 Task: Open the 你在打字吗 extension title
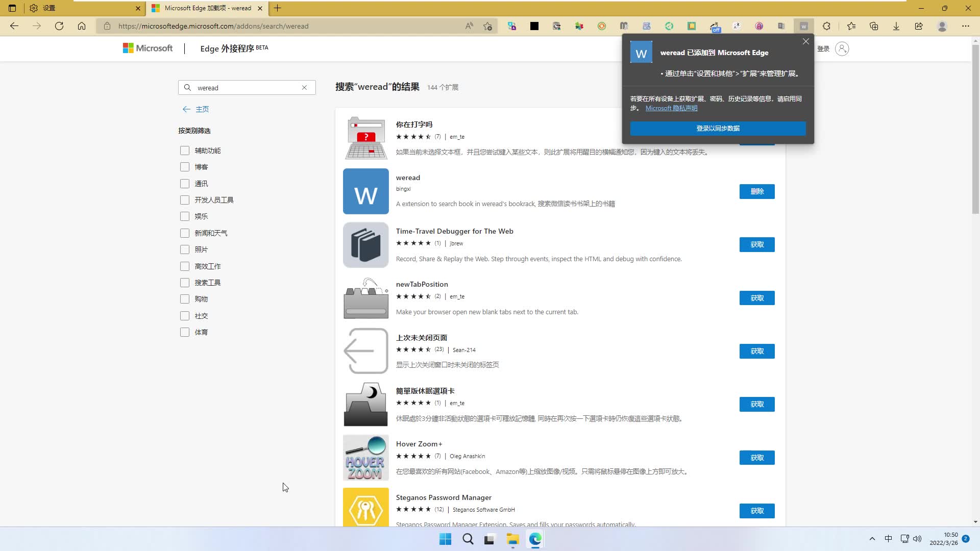(x=414, y=124)
